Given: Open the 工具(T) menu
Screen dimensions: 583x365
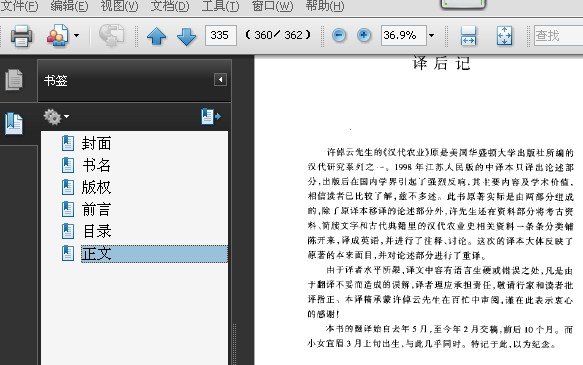Looking at the screenshot, I should [220, 6].
